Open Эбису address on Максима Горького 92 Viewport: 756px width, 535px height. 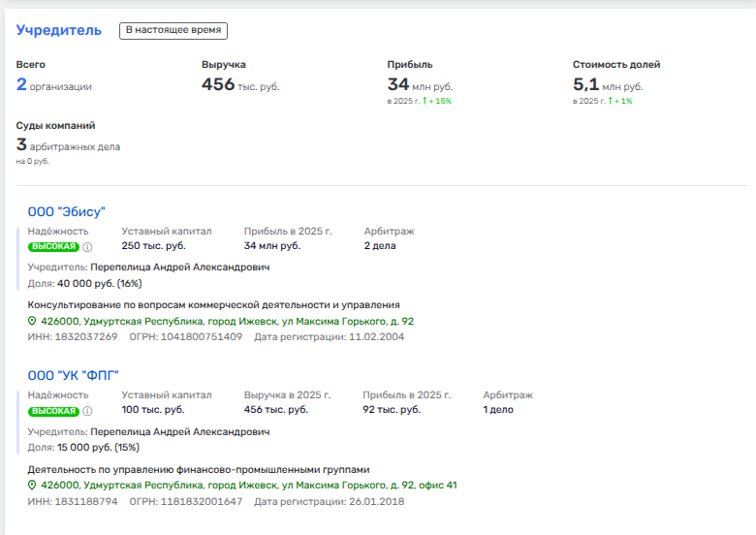tap(227, 321)
